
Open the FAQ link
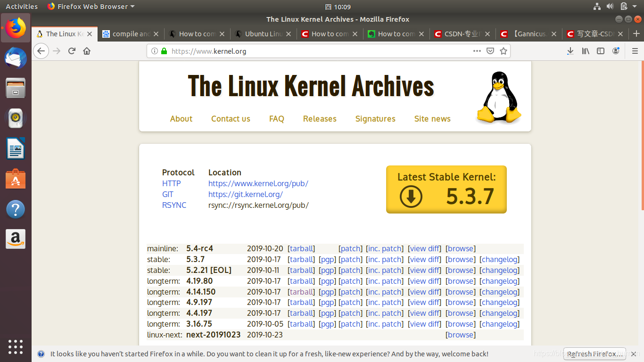click(277, 119)
